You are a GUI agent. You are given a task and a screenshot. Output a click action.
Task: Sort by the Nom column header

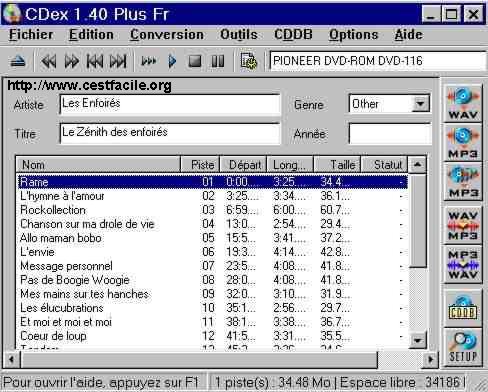(x=98, y=165)
